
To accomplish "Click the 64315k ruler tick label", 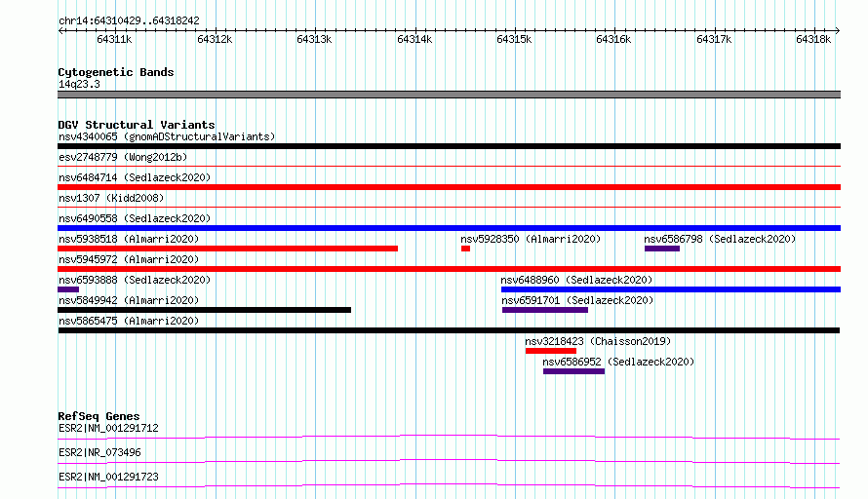I will (x=514, y=39).
